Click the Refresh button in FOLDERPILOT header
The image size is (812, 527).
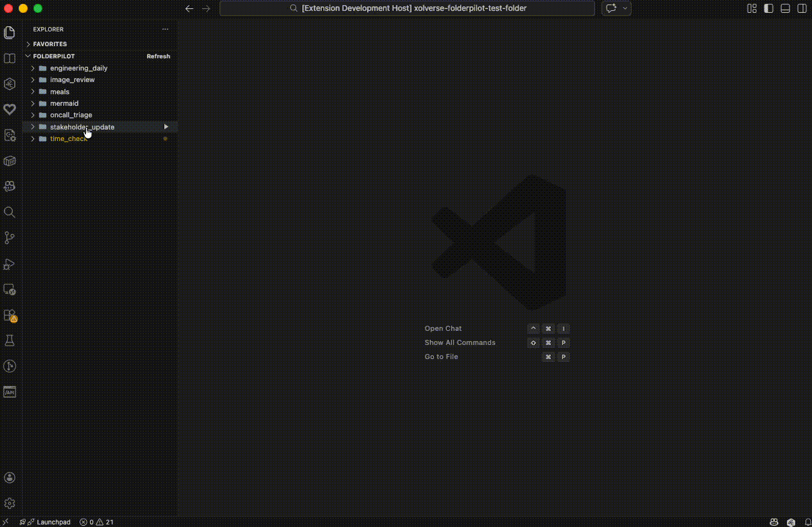pos(158,56)
